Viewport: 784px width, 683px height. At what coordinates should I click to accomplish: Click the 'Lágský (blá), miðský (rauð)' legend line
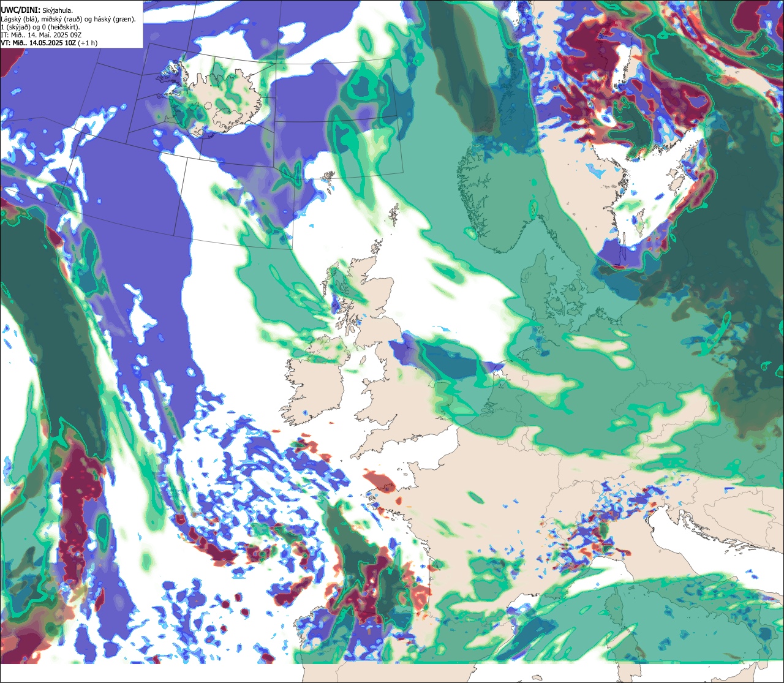tap(68, 19)
